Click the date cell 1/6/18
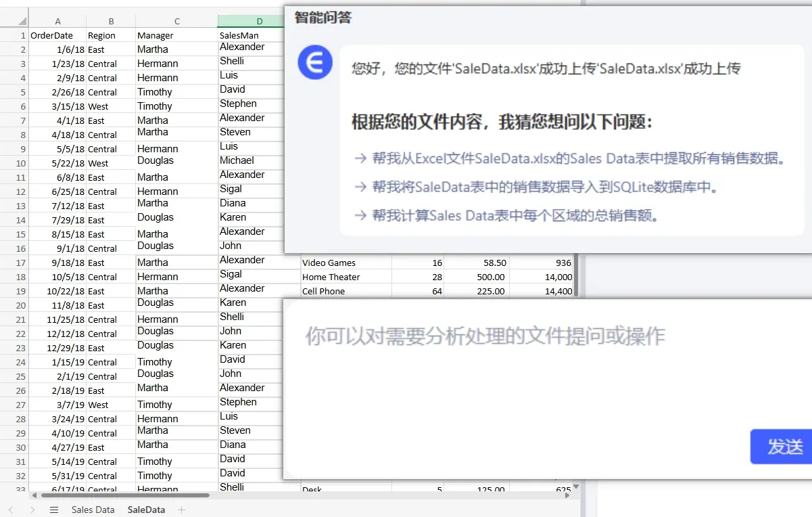This screenshot has width=812, height=517. pyautogui.click(x=57, y=49)
